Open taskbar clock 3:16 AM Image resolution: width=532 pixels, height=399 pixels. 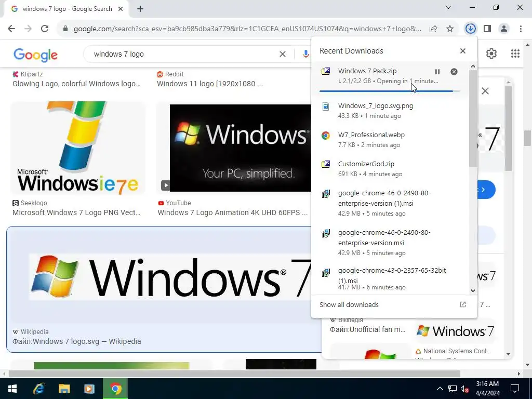click(x=487, y=389)
